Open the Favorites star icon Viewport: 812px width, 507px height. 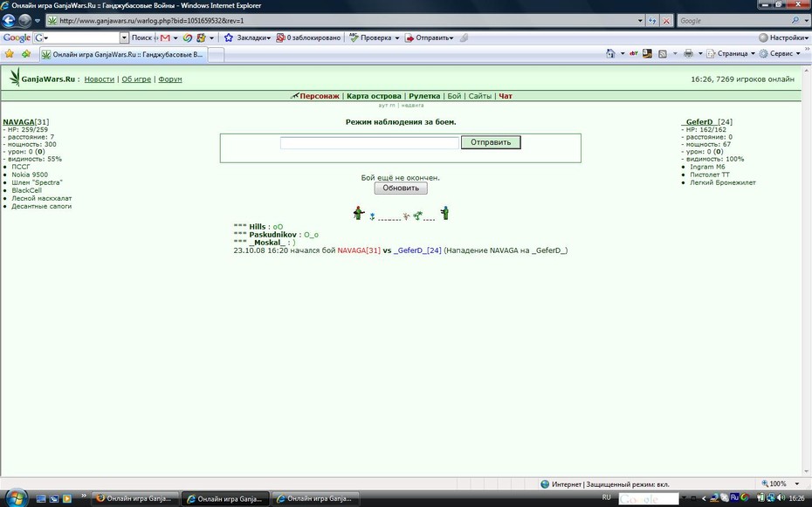tap(10, 54)
